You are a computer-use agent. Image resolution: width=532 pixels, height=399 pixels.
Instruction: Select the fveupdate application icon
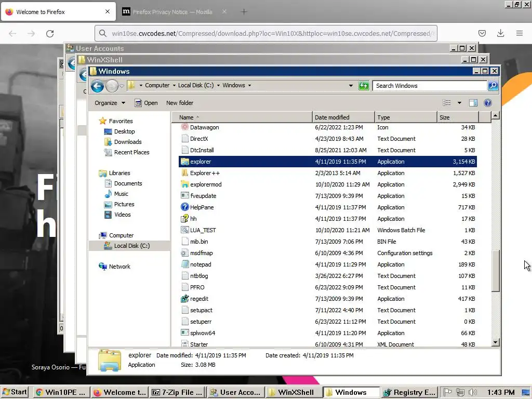tap(184, 196)
